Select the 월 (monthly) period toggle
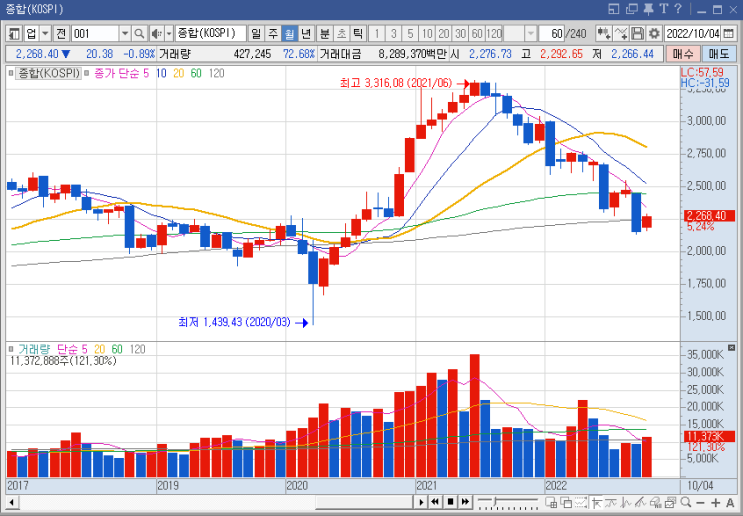The height and width of the screenshot is (516, 743). pos(289,34)
